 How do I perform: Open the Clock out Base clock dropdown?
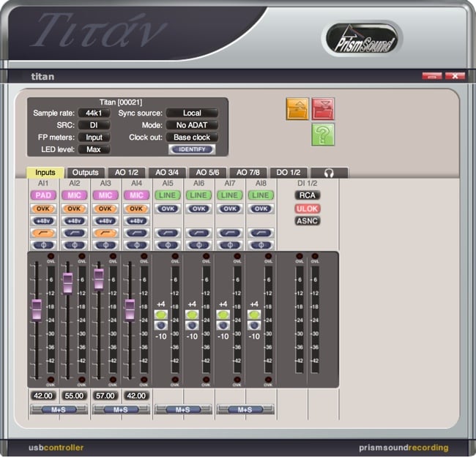192,138
